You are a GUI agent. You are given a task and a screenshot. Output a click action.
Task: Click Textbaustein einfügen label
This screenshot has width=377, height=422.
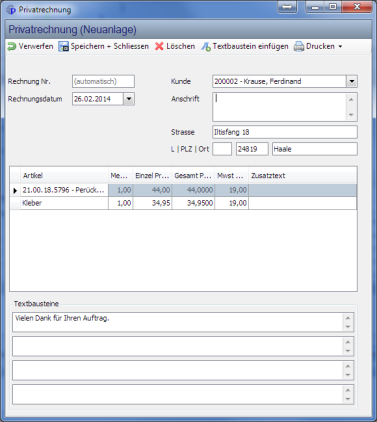pos(251,46)
